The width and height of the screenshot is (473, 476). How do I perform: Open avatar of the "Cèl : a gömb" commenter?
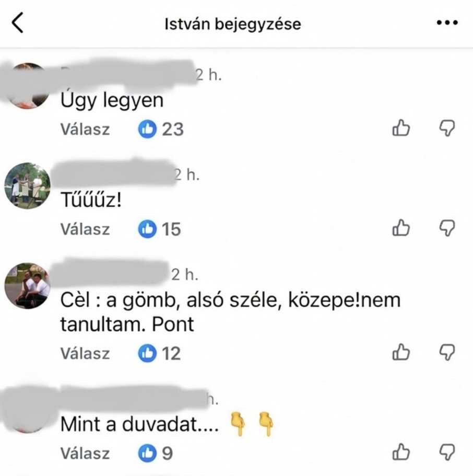click(27, 286)
